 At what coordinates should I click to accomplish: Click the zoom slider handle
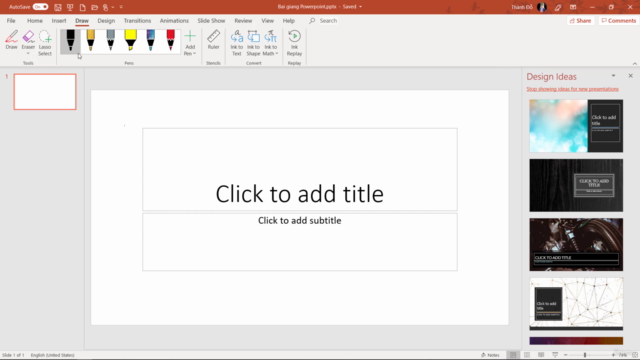click(x=585, y=355)
